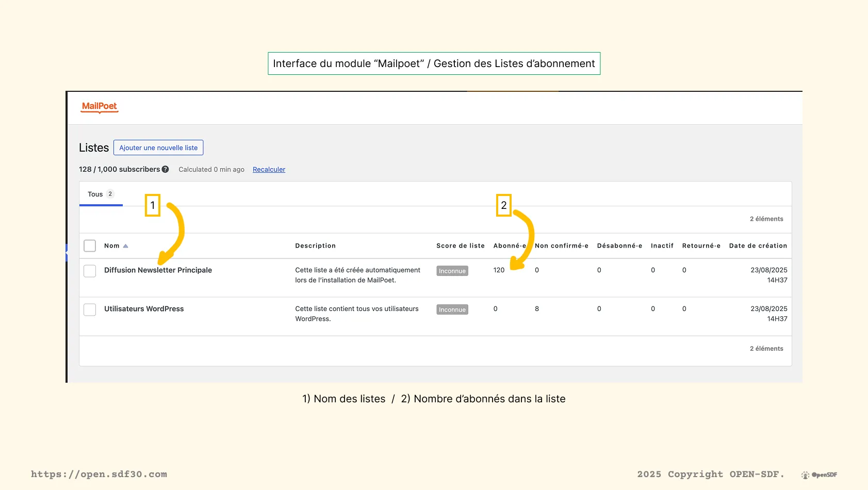Click the Score de liste column header
Image resolution: width=868 pixels, height=490 pixels.
[x=460, y=246]
